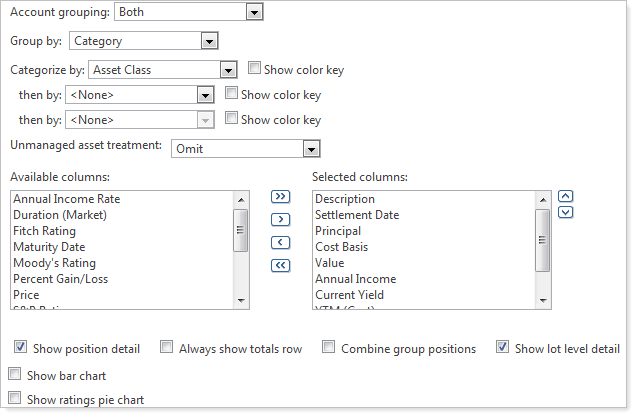Image resolution: width=636 pixels, height=417 pixels.
Task: Move selected column down with arrow button
Action: (x=565, y=212)
